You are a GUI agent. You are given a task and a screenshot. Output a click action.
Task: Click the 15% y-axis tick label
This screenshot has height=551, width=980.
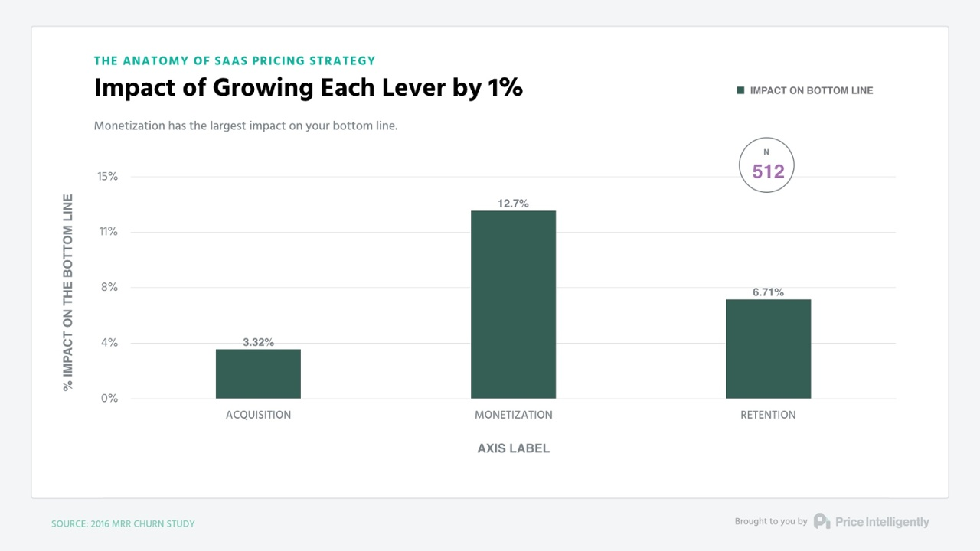108,177
